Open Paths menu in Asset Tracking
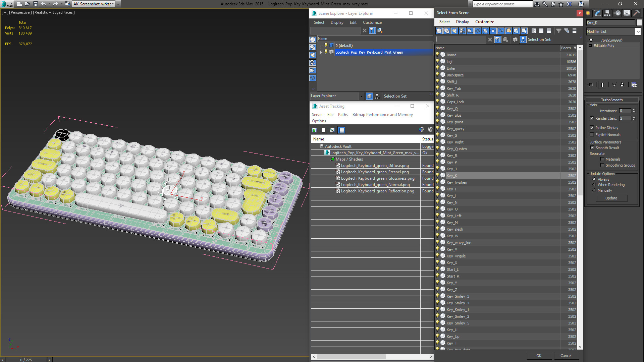644x362 pixels. tap(343, 115)
